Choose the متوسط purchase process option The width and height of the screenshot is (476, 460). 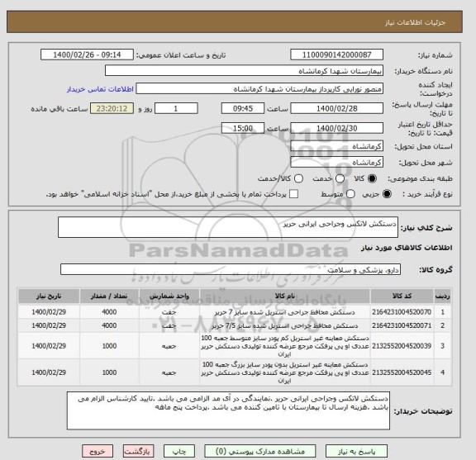coord(350,194)
